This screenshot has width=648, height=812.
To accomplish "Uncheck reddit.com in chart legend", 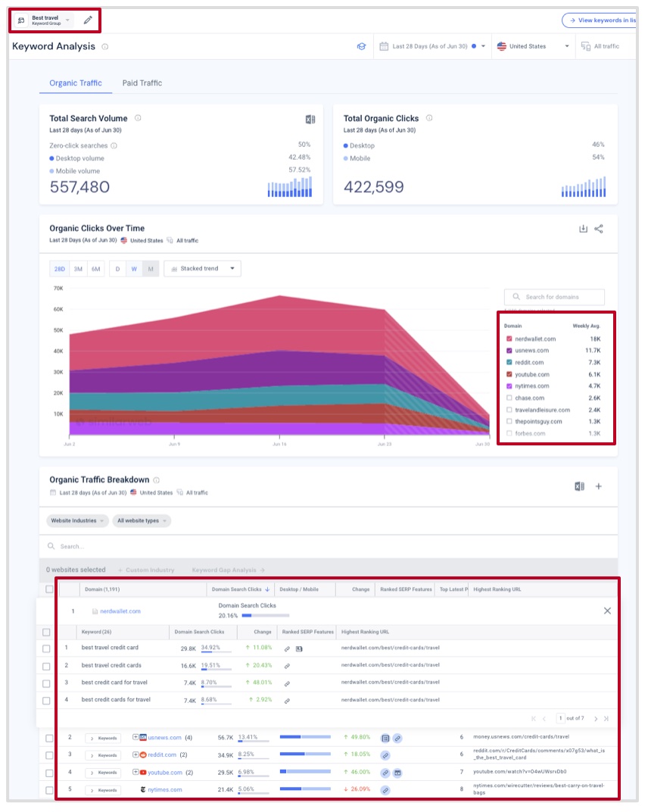I will 509,363.
